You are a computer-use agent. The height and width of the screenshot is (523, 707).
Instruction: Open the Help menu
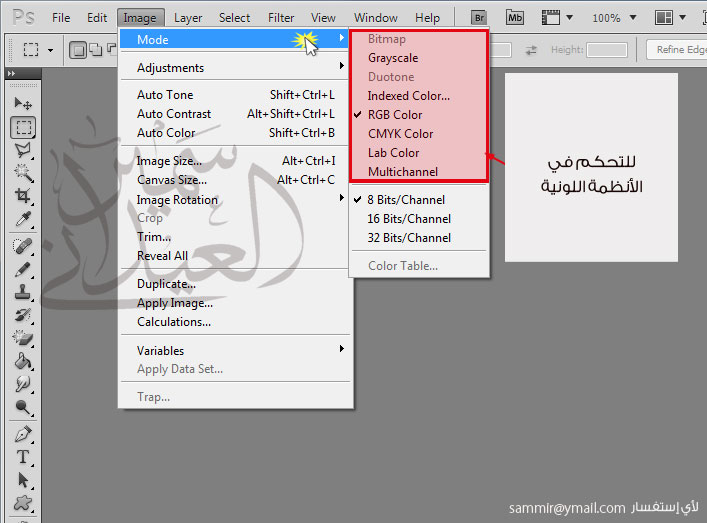[427, 18]
